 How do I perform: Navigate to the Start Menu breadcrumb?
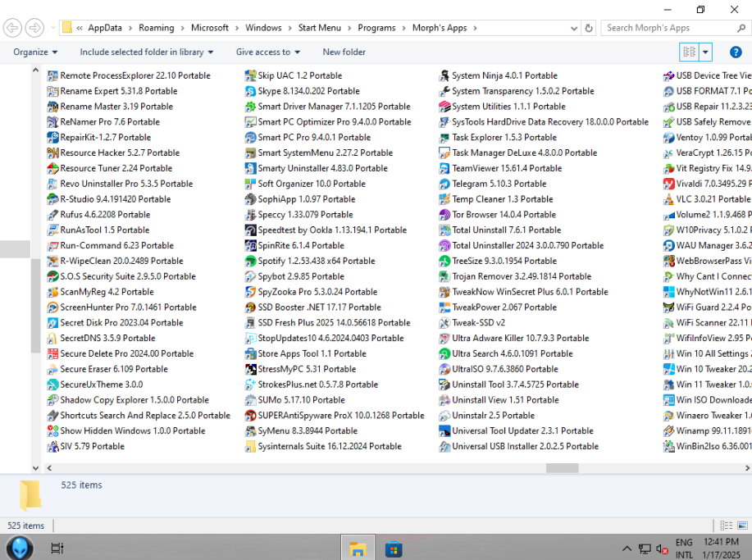319,28
